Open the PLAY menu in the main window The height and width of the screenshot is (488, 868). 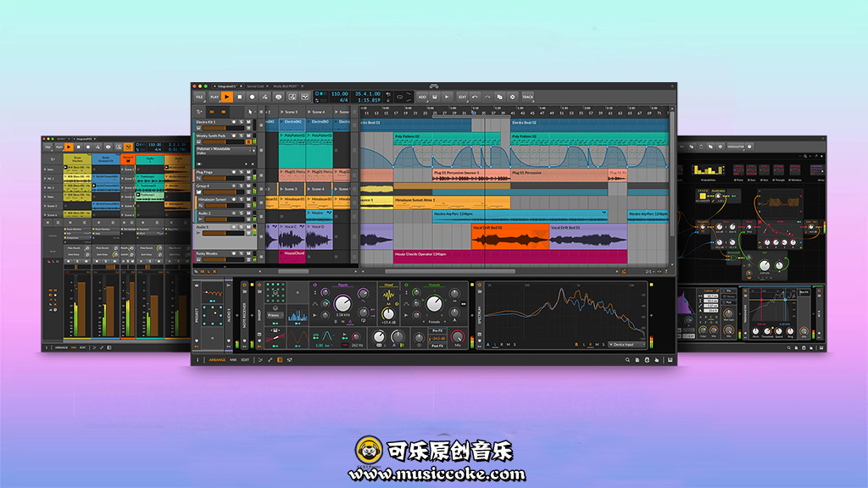point(214,97)
